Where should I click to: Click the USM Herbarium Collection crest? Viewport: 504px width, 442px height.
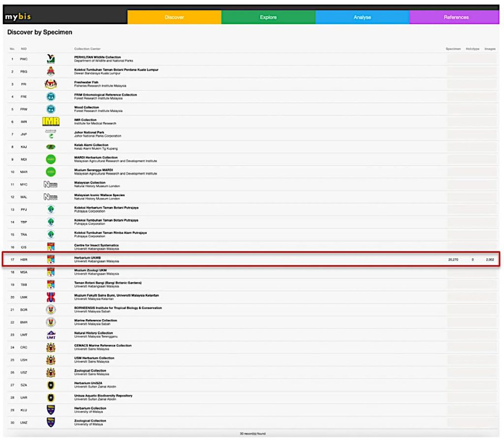(x=51, y=360)
